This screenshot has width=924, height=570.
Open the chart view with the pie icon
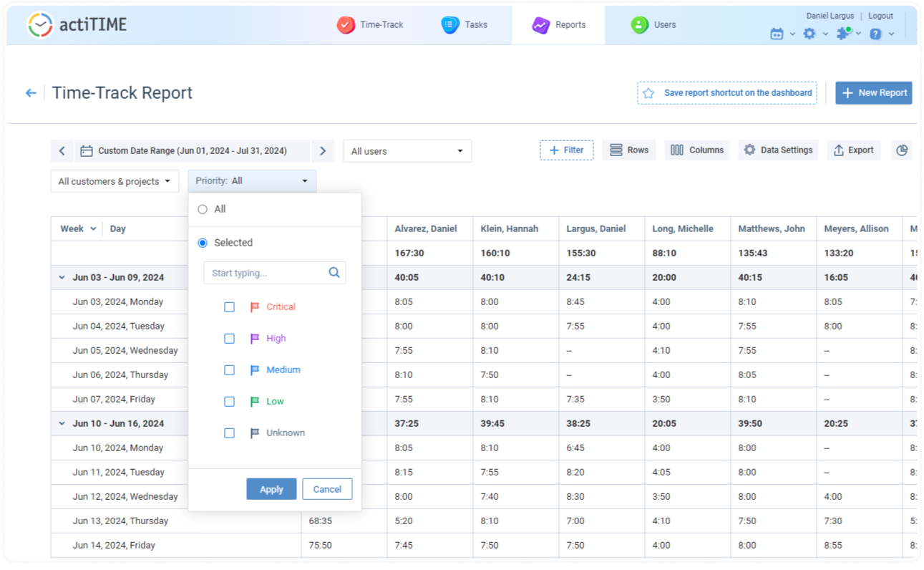click(x=902, y=150)
